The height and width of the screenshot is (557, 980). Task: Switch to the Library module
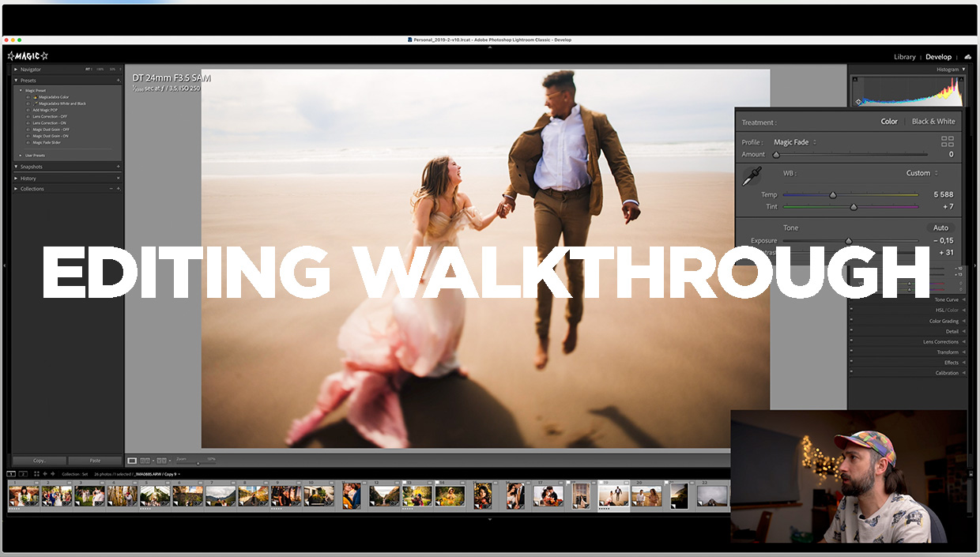point(904,56)
